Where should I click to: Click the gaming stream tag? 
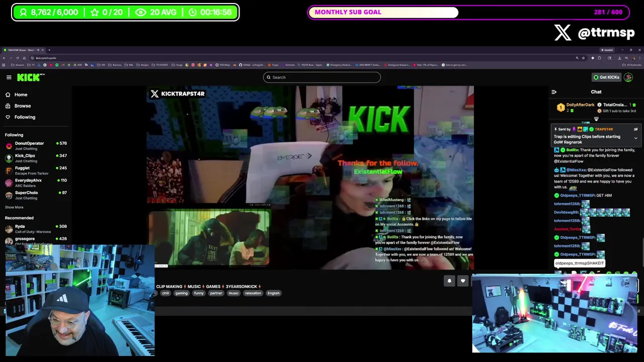coord(181,293)
